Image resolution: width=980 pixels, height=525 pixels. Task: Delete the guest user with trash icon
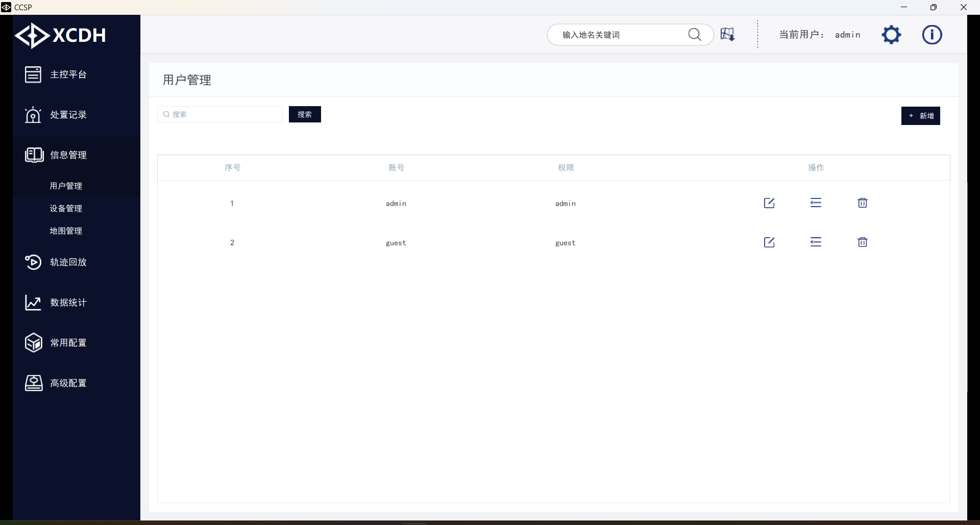[x=863, y=242]
